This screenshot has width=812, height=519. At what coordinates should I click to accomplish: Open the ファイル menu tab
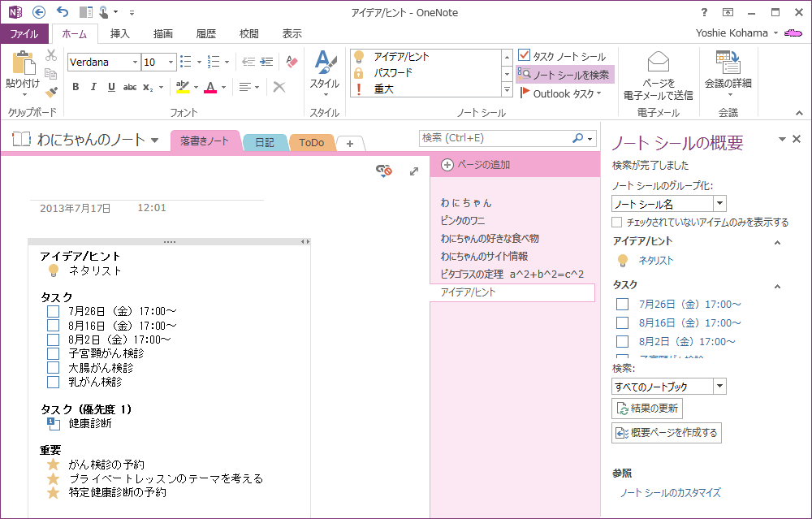pyautogui.click(x=24, y=33)
